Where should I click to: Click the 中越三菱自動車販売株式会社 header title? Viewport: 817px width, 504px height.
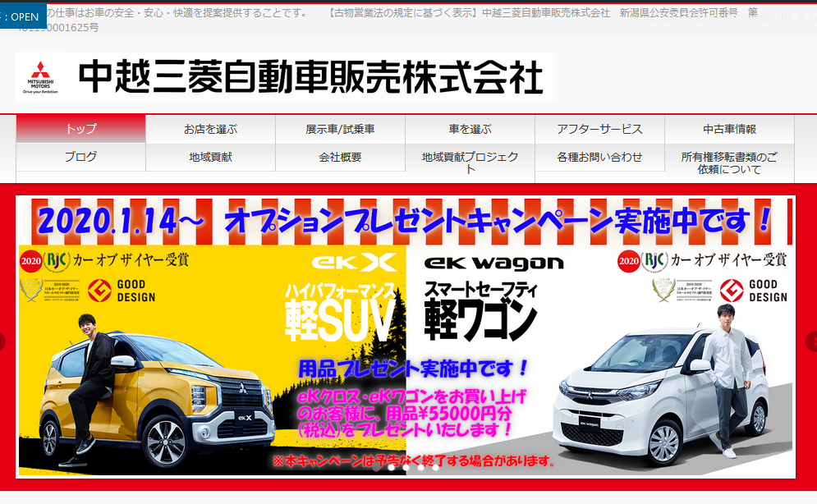tap(310, 77)
